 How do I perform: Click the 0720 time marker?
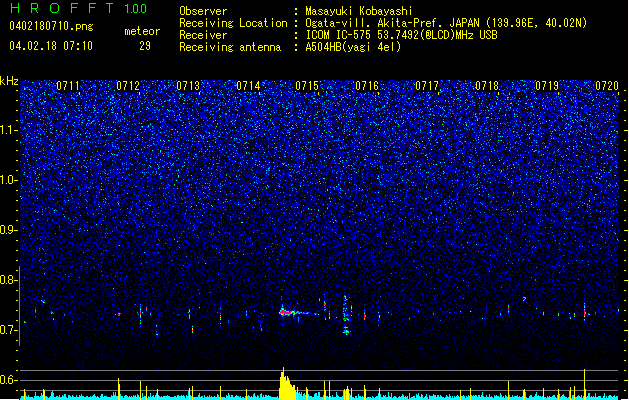(607, 86)
